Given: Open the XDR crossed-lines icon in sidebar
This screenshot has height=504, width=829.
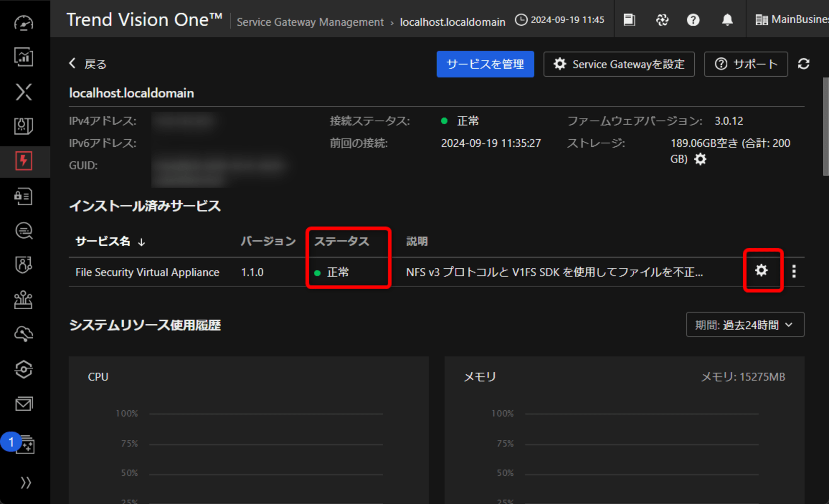Looking at the screenshot, I should tap(24, 92).
